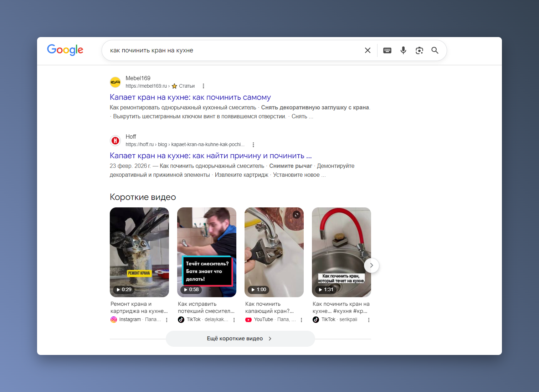
Task: Show next short videos with the arrow
Action: (x=371, y=265)
